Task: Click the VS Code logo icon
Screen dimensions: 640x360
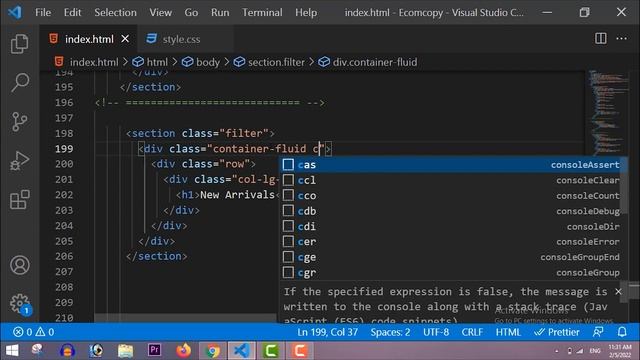Action: tap(15, 12)
